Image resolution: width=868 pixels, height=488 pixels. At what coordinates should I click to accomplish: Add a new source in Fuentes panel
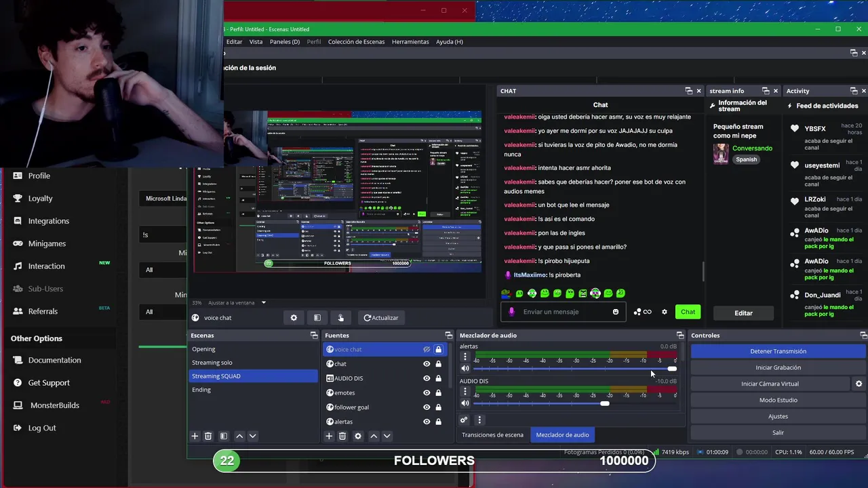click(329, 436)
